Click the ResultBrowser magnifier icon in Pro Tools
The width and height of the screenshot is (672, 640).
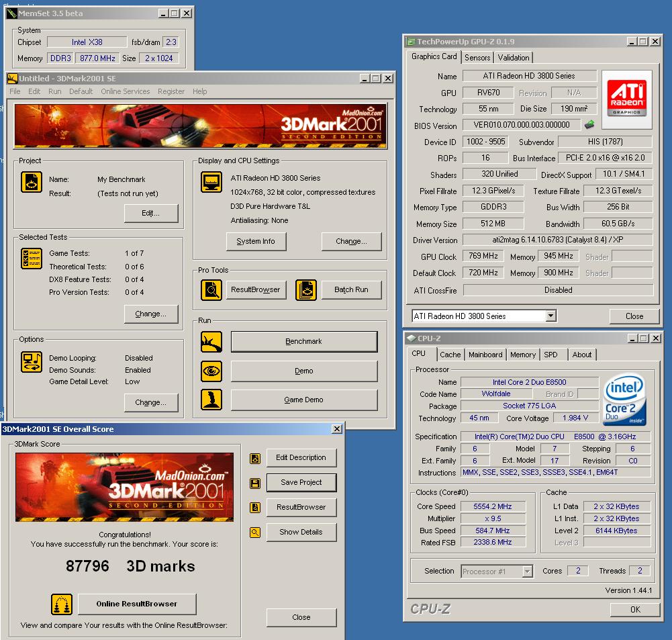(211, 289)
